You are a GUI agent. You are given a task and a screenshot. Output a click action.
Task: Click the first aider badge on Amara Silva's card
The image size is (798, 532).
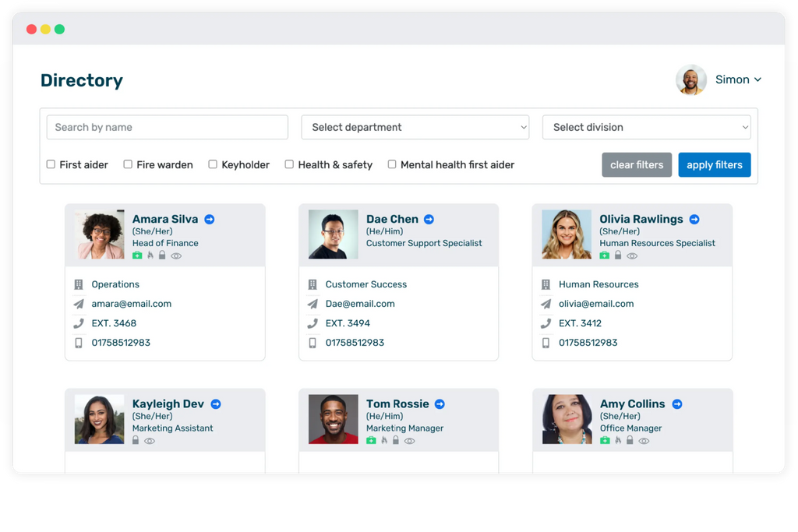point(137,255)
